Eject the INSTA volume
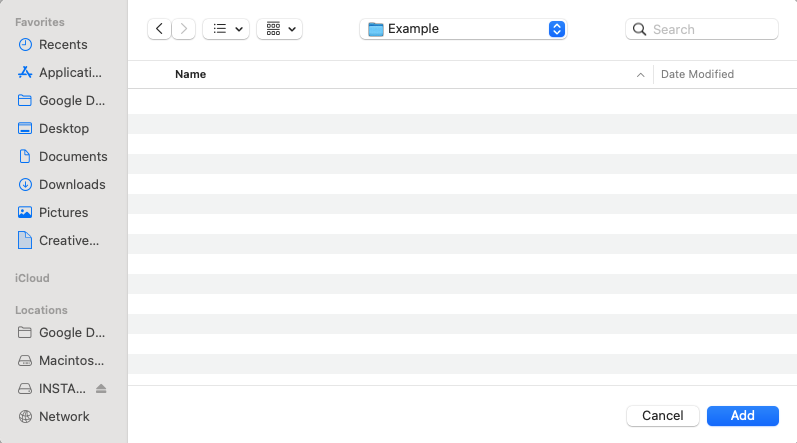Screen dimensions: 797x443 (x=101, y=388)
